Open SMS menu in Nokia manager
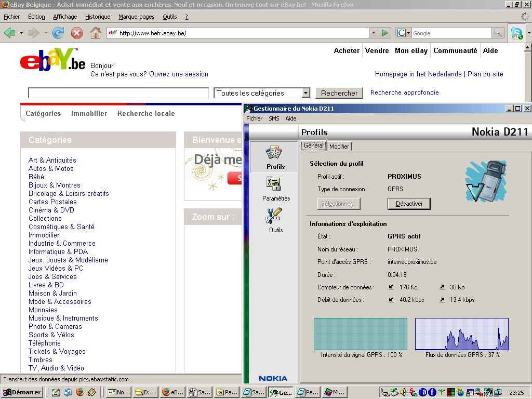 point(274,118)
